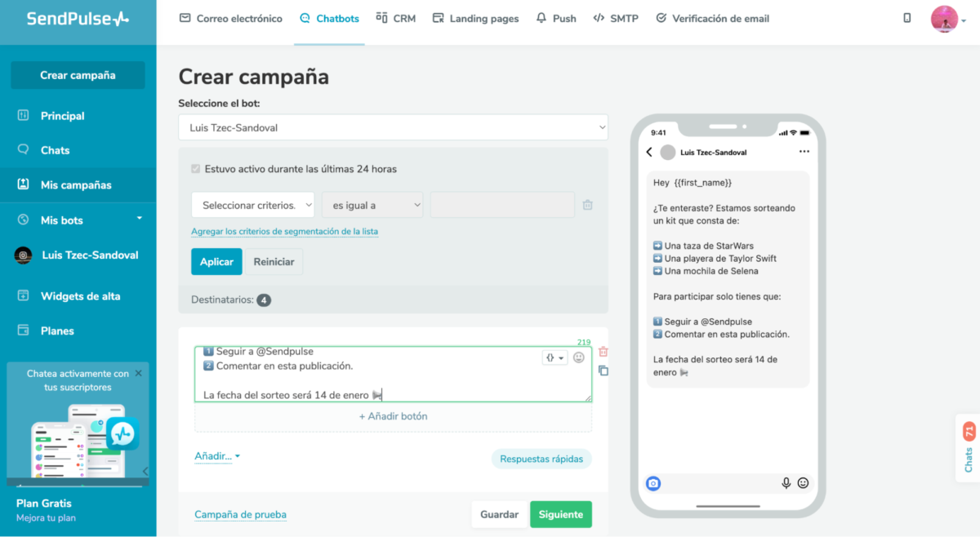Viewport: 980px width, 537px height.
Task: Open the Chats side widget
Action: 969,448
